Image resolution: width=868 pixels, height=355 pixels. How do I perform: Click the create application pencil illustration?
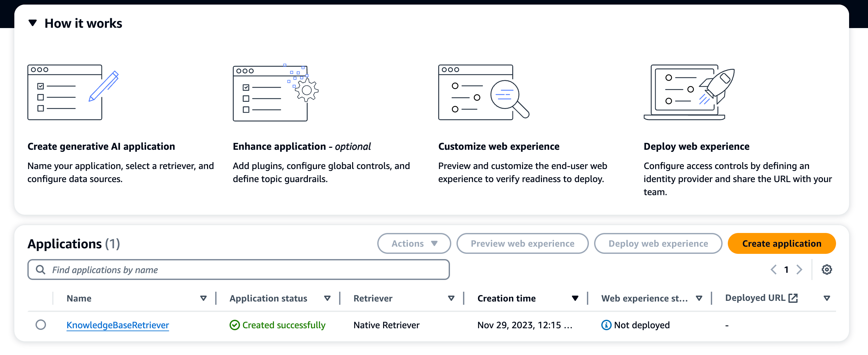(x=73, y=92)
